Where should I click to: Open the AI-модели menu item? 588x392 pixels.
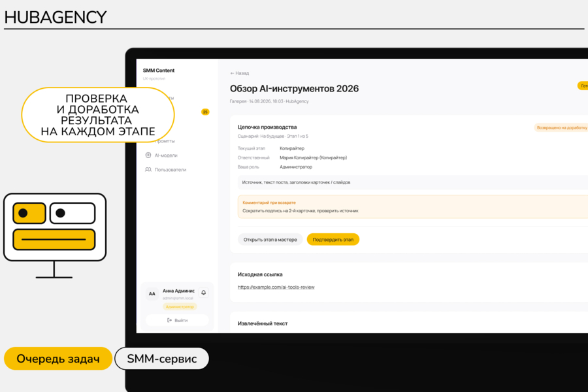click(166, 155)
